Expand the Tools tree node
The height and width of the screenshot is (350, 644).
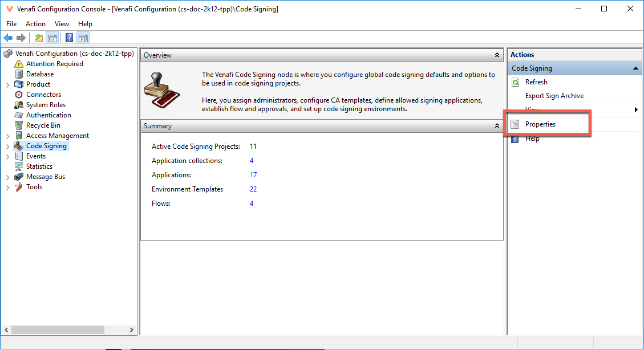[8, 188]
